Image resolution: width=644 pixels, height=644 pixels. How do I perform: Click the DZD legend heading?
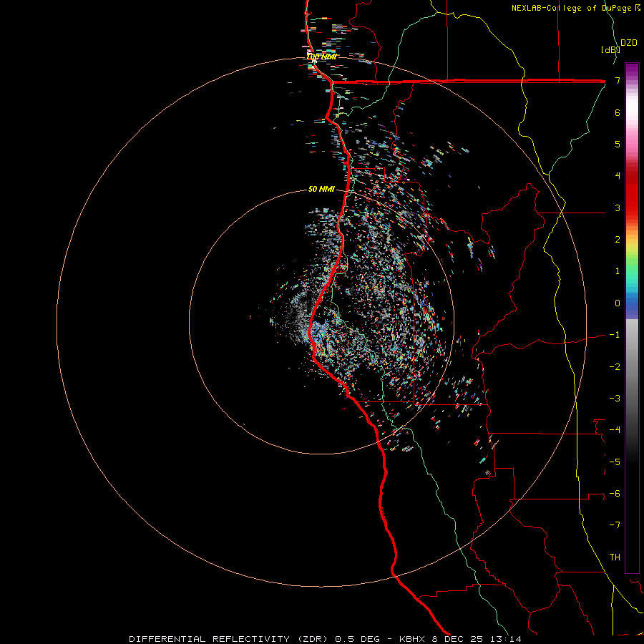[629, 43]
